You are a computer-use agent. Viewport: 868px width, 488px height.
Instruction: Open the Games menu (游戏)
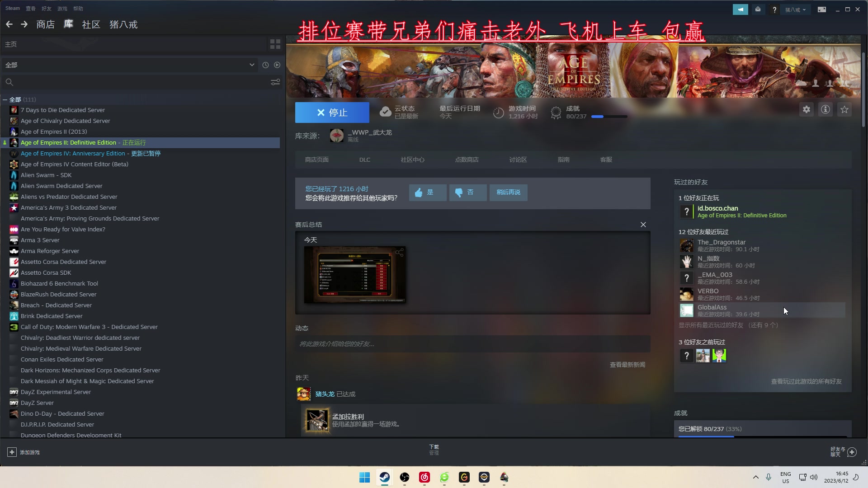[62, 8]
